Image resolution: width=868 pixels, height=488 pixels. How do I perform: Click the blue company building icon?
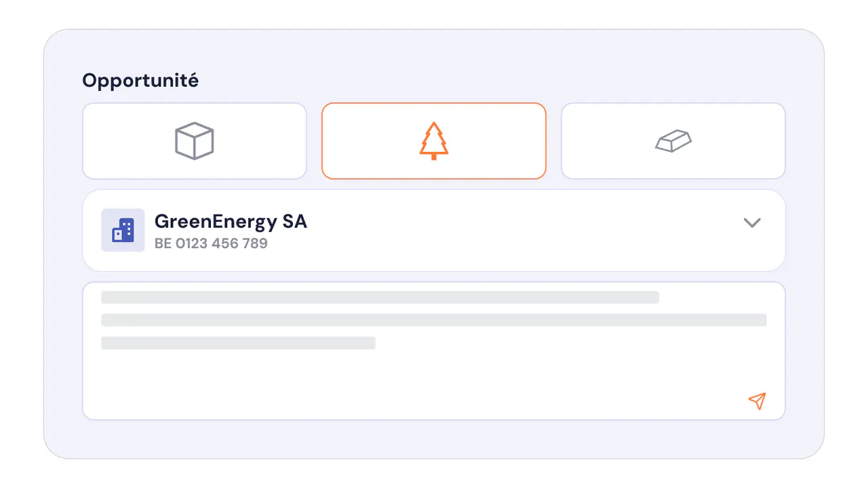pos(123,230)
